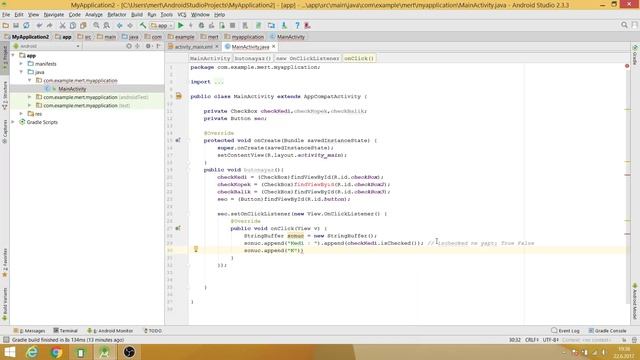Open the Navigate menu

tap(54, 15)
